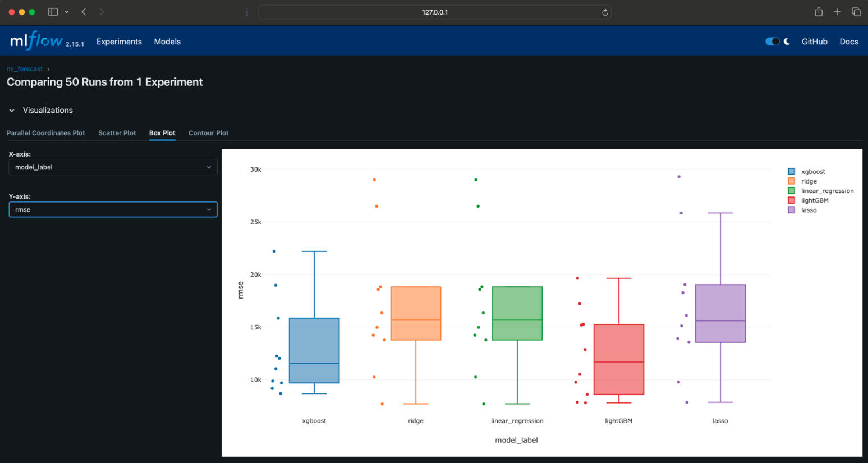Show all tabs using the tab overview icon
This screenshot has width=868, height=463.
[x=856, y=11]
